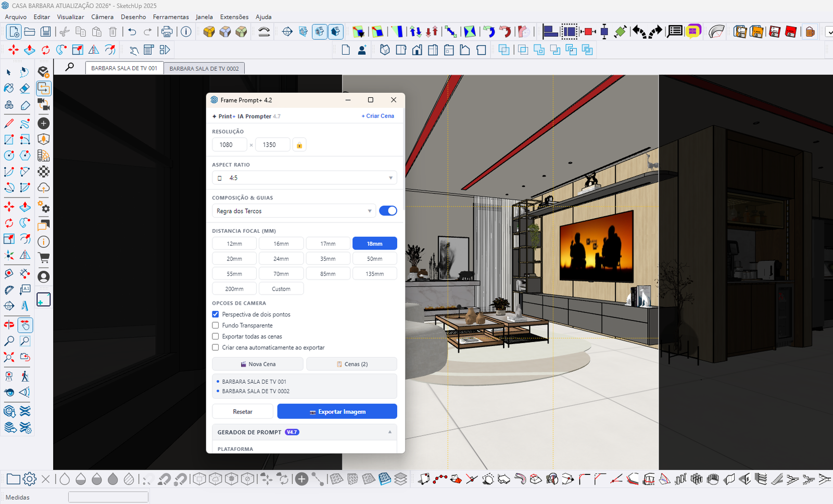Screen dimensions: 833x504
Task: Click the Print icon in top toolbar
Action: pos(167,32)
